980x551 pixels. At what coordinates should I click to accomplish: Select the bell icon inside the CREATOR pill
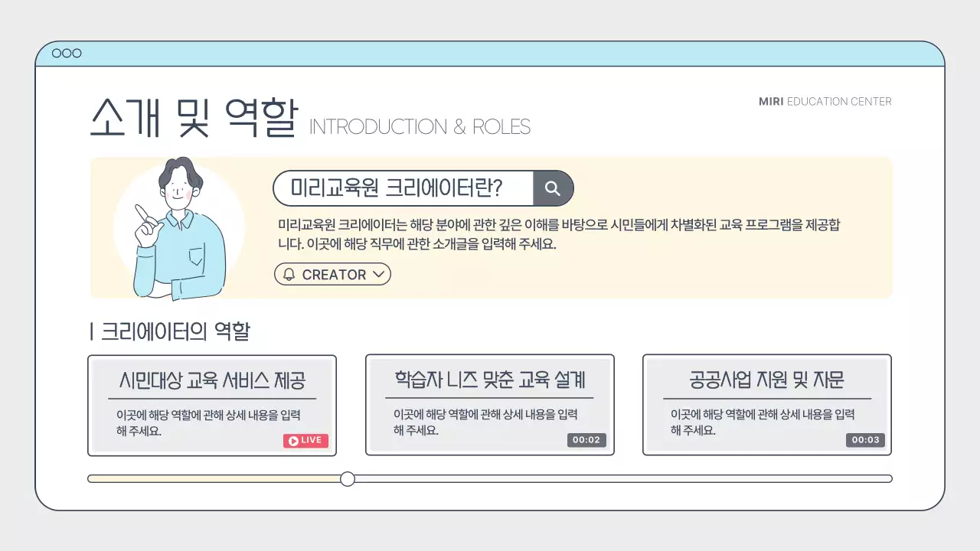click(289, 274)
